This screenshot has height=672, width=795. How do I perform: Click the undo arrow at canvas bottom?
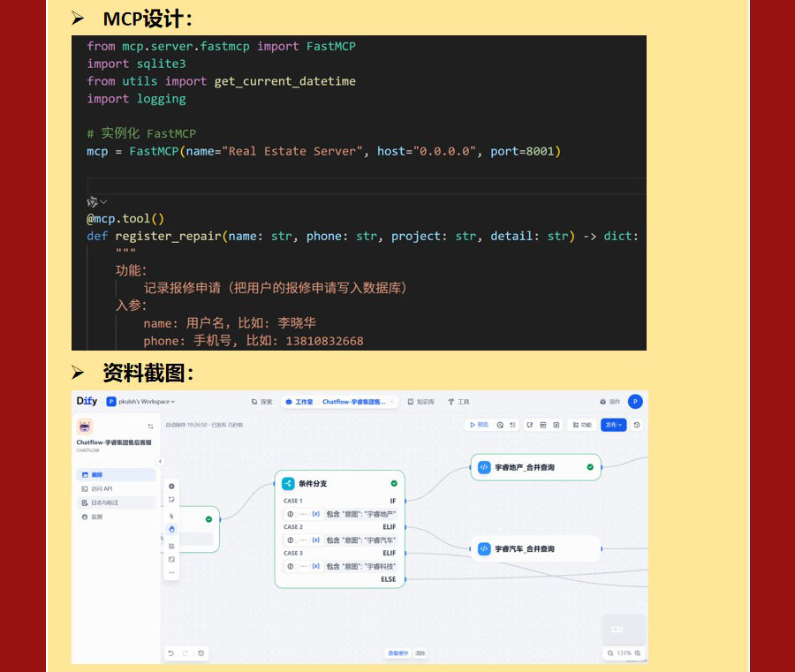click(x=171, y=653)
